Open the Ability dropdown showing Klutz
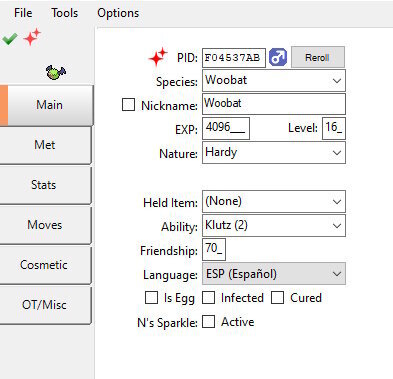This screenshot has height=379, width=393. [x=274, y=225]
